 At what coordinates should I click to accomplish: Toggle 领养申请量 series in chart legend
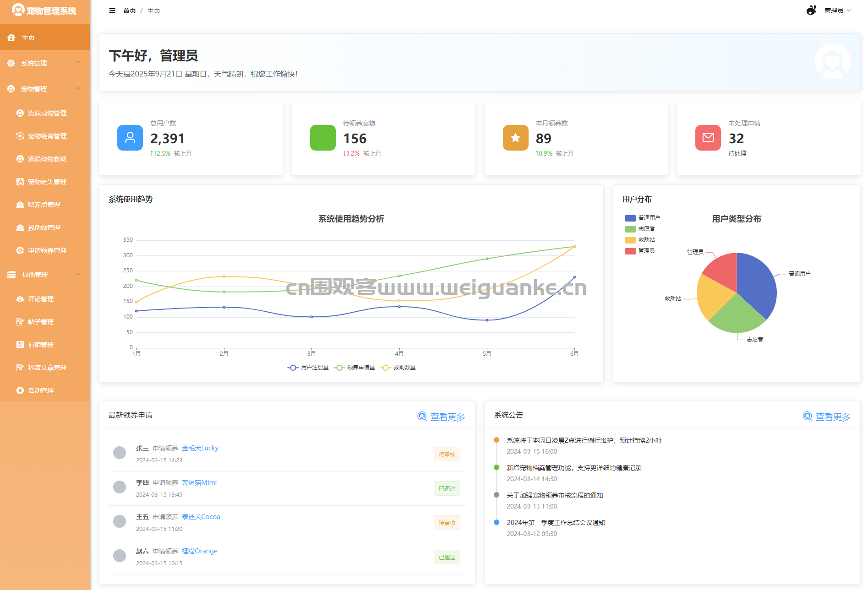coord(355,368)
